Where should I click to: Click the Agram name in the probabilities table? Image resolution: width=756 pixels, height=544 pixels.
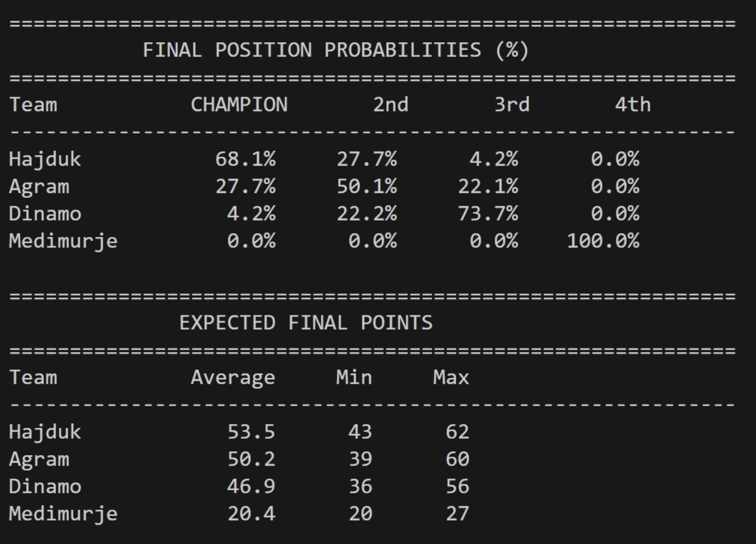39,187
